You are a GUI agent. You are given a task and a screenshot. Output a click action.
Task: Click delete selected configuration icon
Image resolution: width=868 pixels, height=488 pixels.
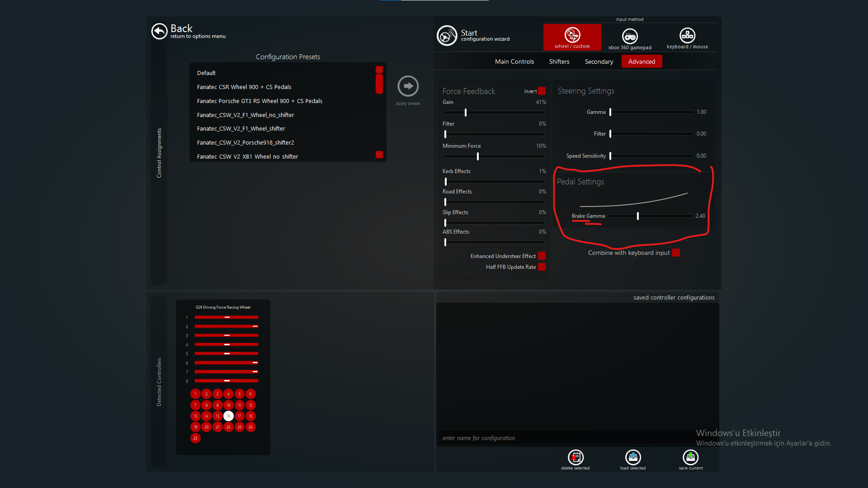[x=575, y=458]
